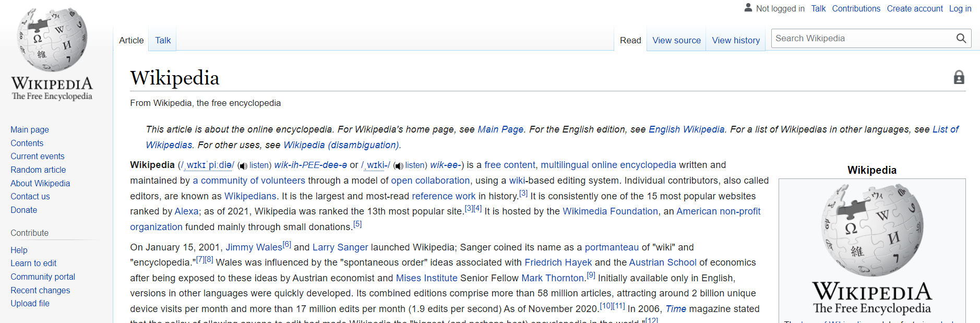Click the Donate sidebar link
980x323 pixels.
point(24,210)
